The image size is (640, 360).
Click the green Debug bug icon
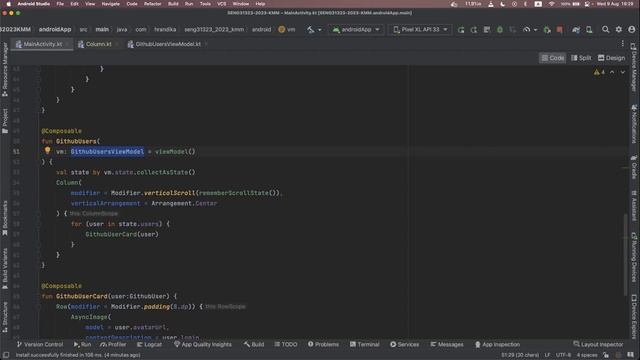500,29
